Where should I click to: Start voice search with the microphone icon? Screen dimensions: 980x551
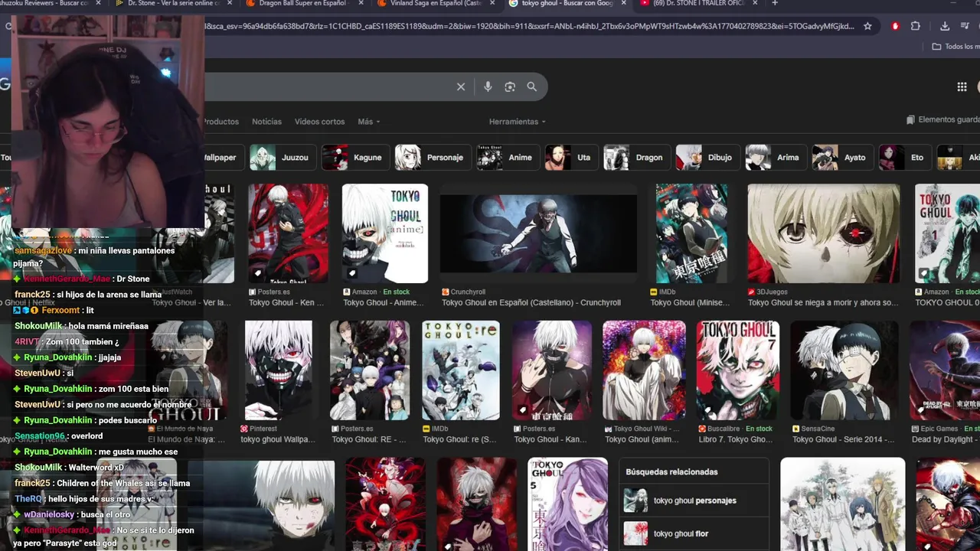(x=488, y=87)
